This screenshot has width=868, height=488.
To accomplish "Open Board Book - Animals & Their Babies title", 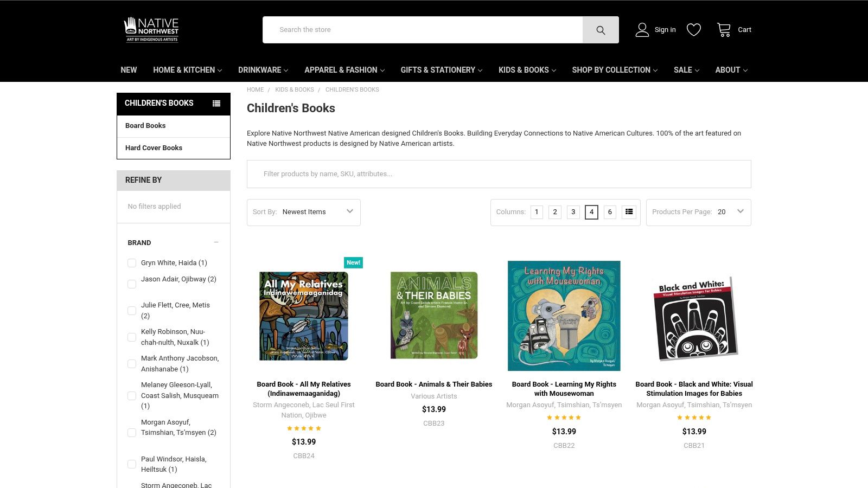I will [434, 384].
